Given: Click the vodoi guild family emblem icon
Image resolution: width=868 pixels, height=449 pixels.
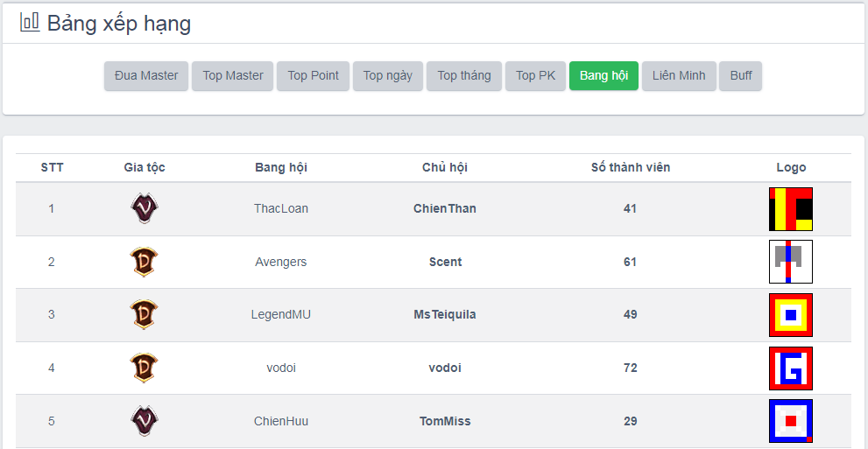Looking at the screenshot, I should coord(145,368).
